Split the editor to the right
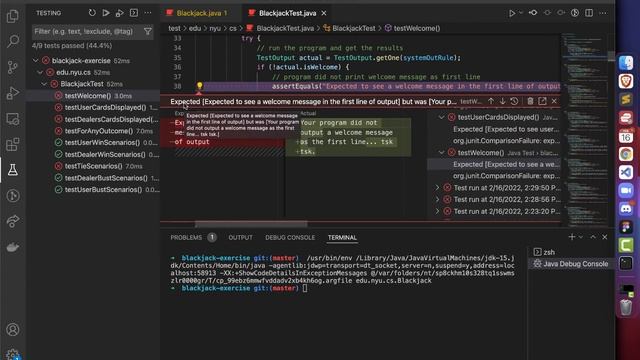 pyautogui.click(x=589, y=13)
